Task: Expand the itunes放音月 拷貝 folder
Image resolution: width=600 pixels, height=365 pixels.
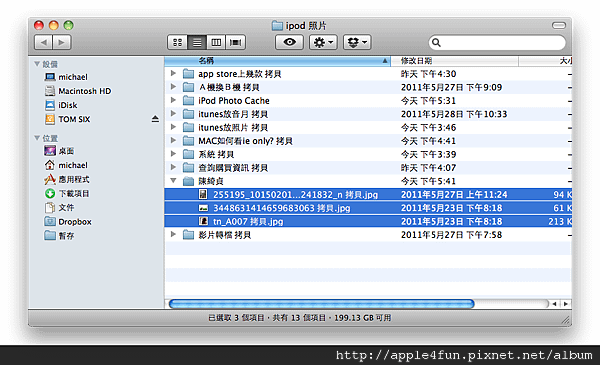Action: tap(173, 113)
